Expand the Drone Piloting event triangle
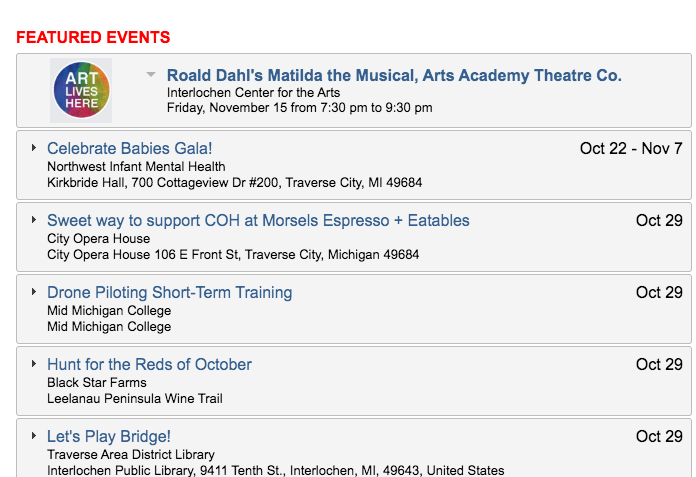 pos(34,291)
